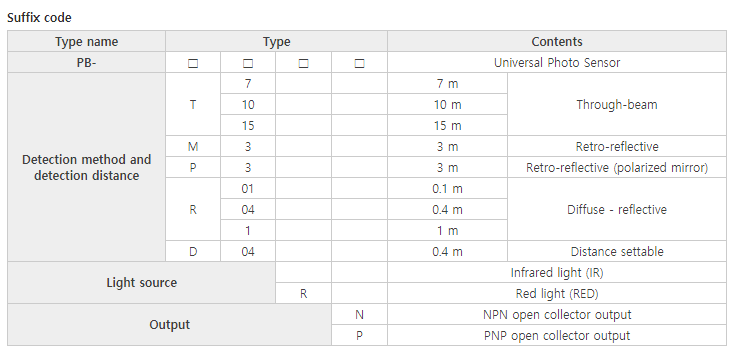754x361 pixels.
Task: Select the 'Distance settable' cell
Action: tap(617, 251)
